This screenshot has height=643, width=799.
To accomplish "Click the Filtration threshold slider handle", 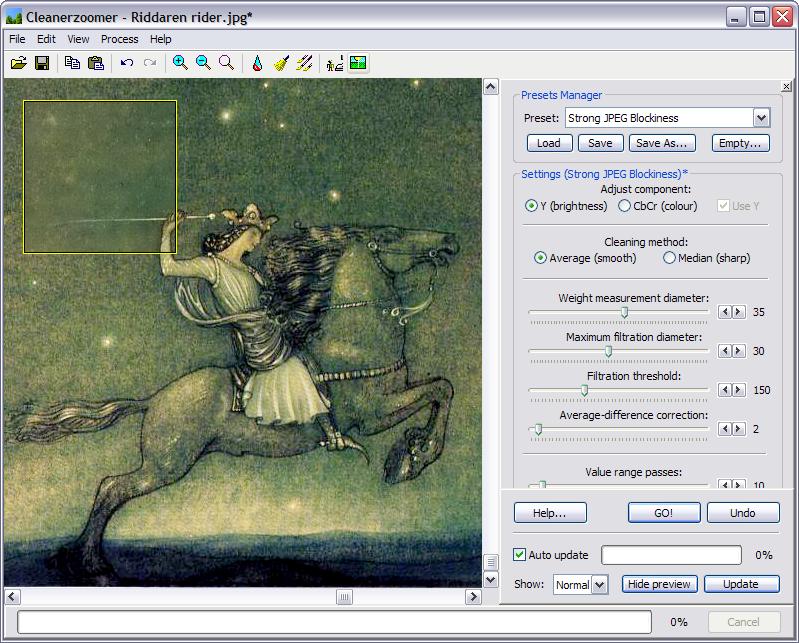I will [x=585, y=390].
